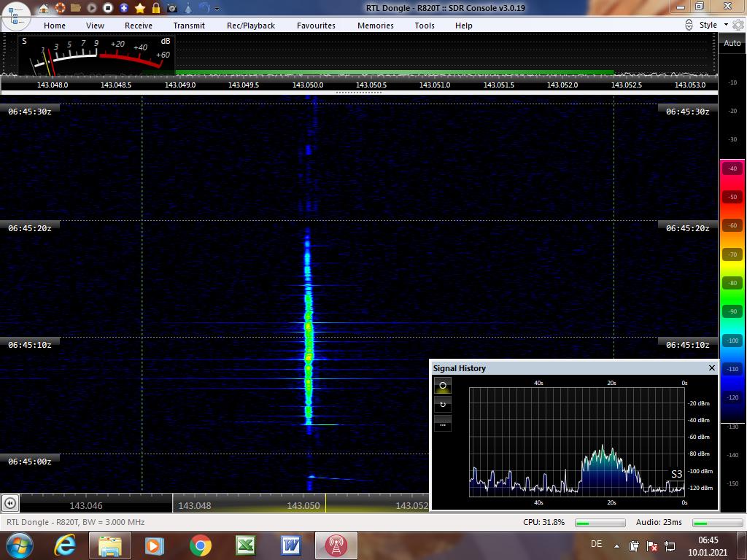747x560 pixels.
Task: Click the folder icon in quick access toolbar
Action: [x=75, y=8]
